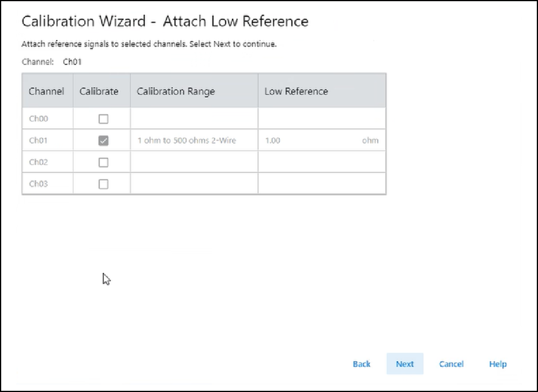538x392 pixels.
Task: Tick the Ch03 Calibrate checkbox
Action: coord(103,184)
